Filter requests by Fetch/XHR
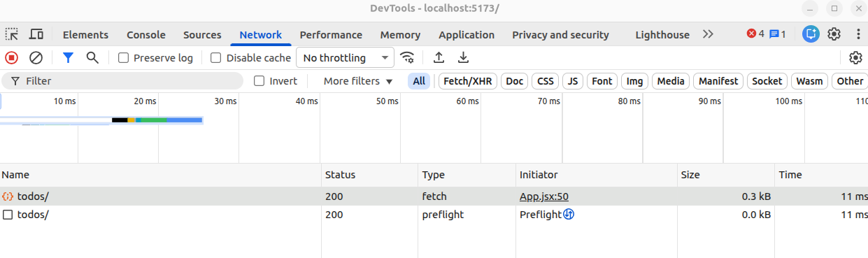 coord(468,81)
